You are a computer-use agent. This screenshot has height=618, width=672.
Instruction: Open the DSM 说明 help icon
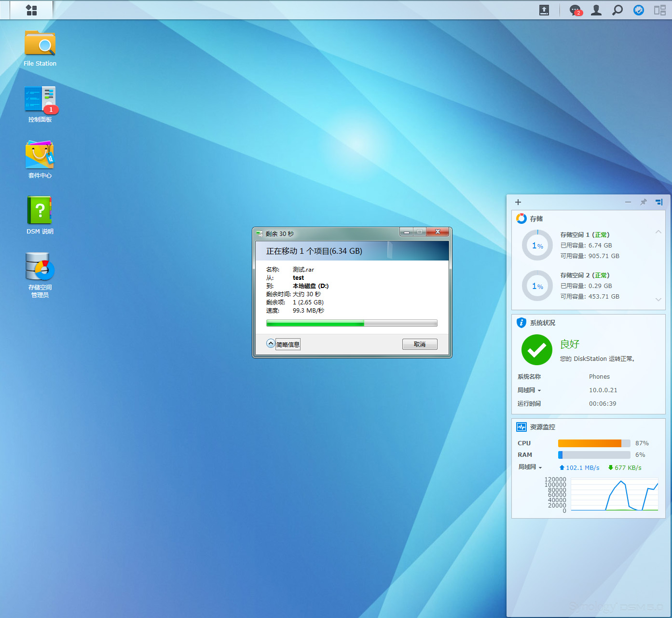coord(40,211)
